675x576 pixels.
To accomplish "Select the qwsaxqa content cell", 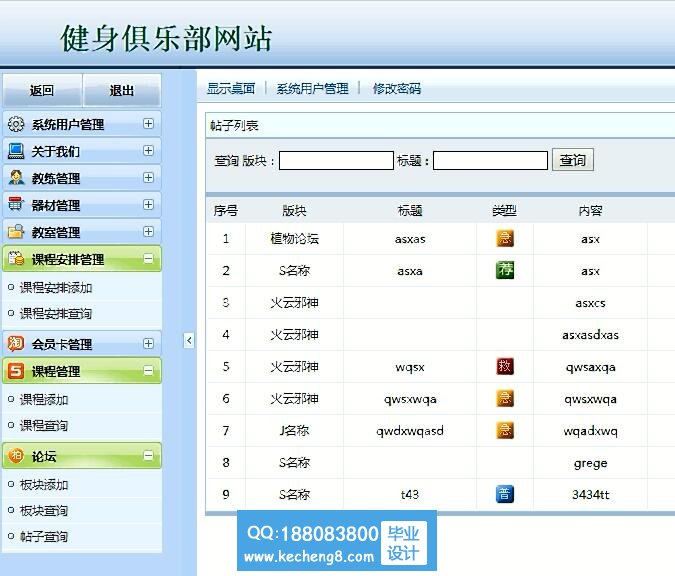I will point(590,367).
